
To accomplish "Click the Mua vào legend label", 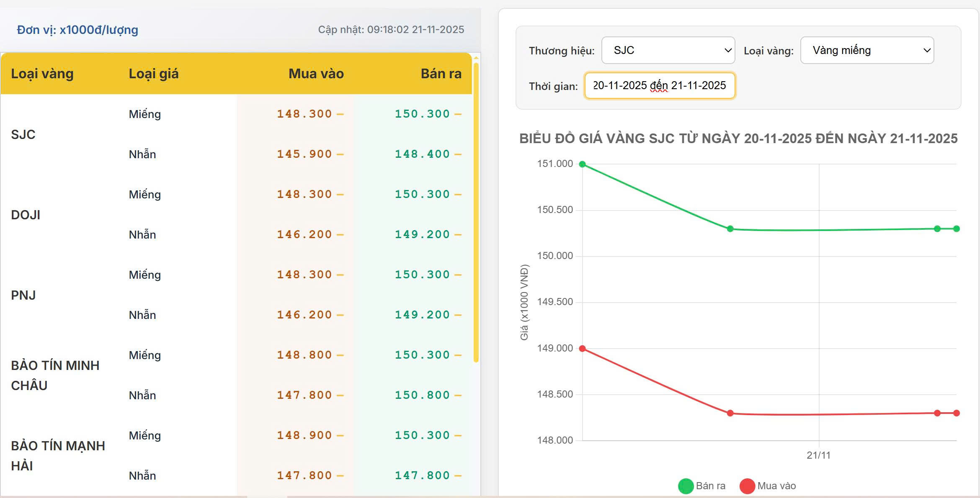I will point(776,486).
